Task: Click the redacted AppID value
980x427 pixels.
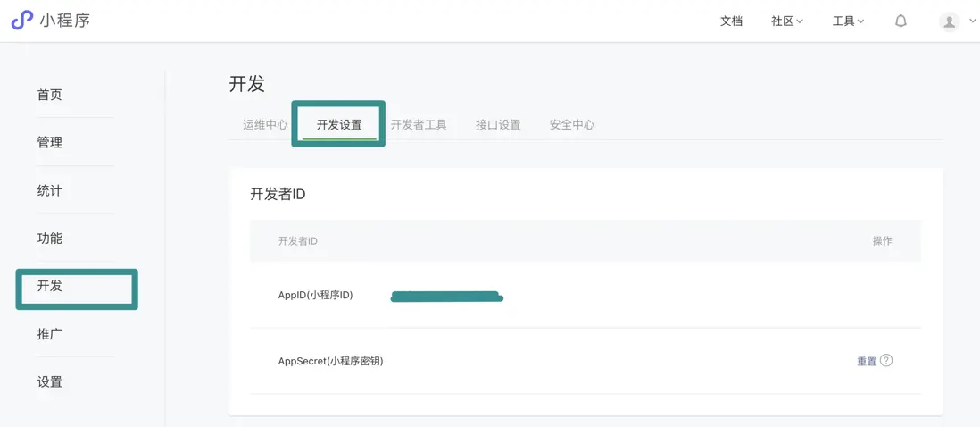Action: [x=446, y=296]
